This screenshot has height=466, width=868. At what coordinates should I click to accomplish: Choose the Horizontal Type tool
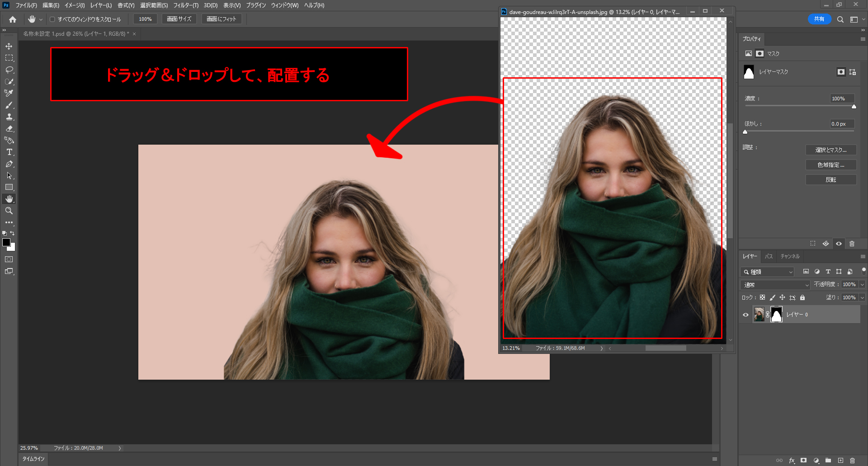coord(9,152)
